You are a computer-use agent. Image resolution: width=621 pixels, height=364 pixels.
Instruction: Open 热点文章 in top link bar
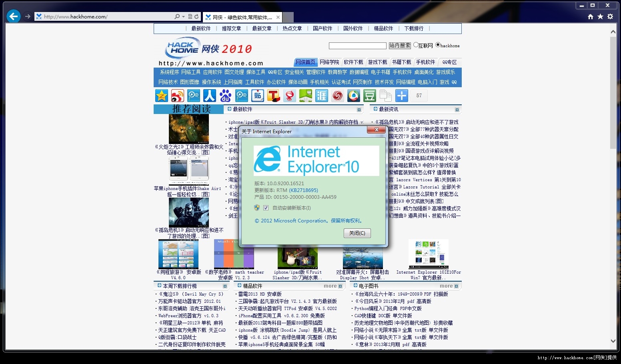[x=292, y=29]
